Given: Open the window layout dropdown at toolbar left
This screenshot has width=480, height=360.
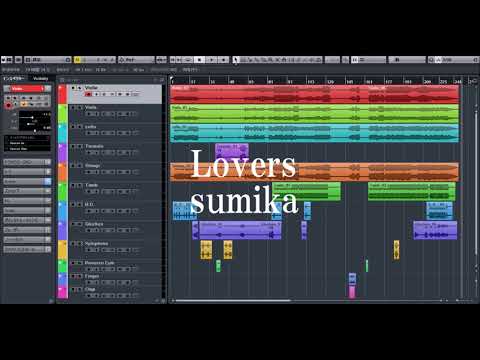Looking at the screenshot, I should tap(48, 60).
